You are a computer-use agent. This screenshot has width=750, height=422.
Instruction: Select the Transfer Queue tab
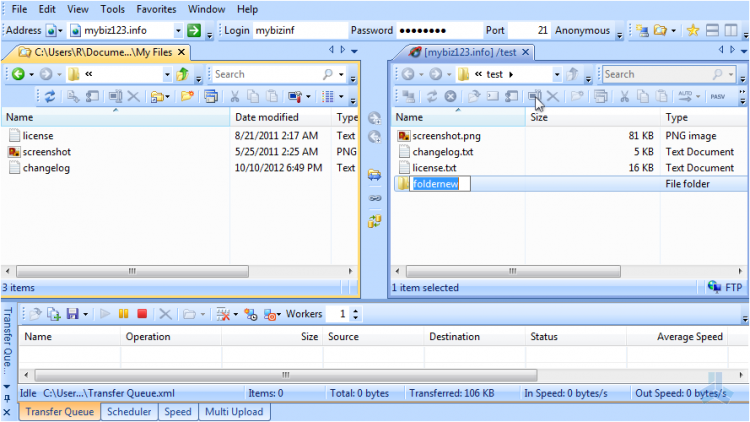tap(60, 411)
